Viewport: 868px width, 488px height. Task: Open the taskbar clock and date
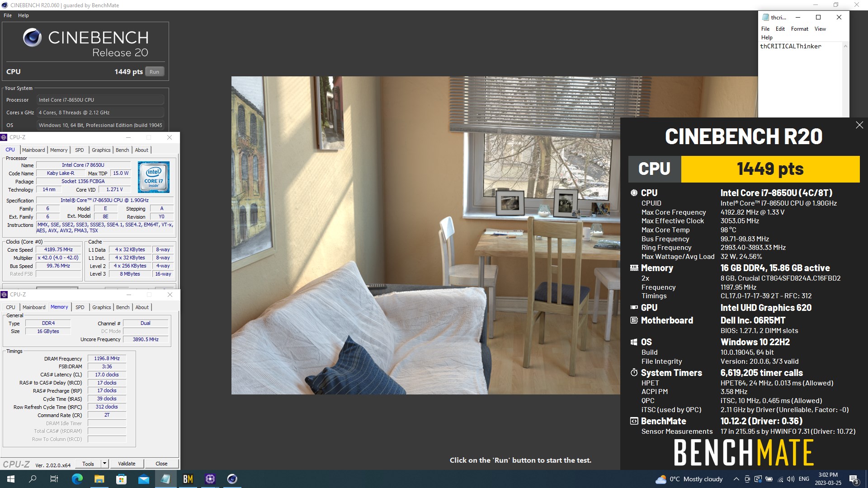828,479
